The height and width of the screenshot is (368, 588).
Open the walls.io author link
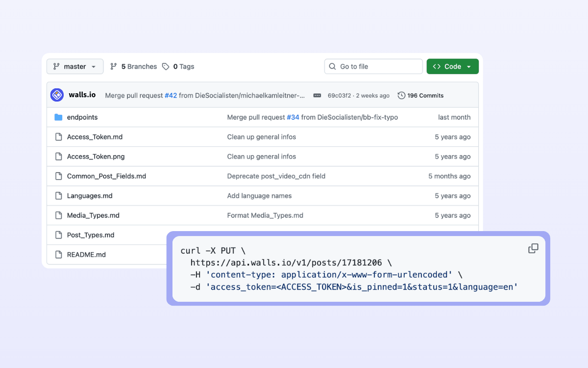(82, 95)
